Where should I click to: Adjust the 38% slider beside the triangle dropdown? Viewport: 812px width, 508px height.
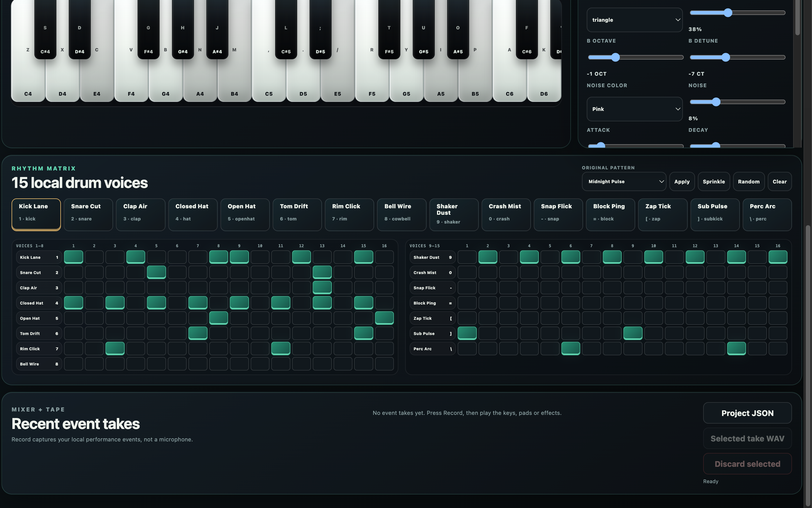point(738,13)
